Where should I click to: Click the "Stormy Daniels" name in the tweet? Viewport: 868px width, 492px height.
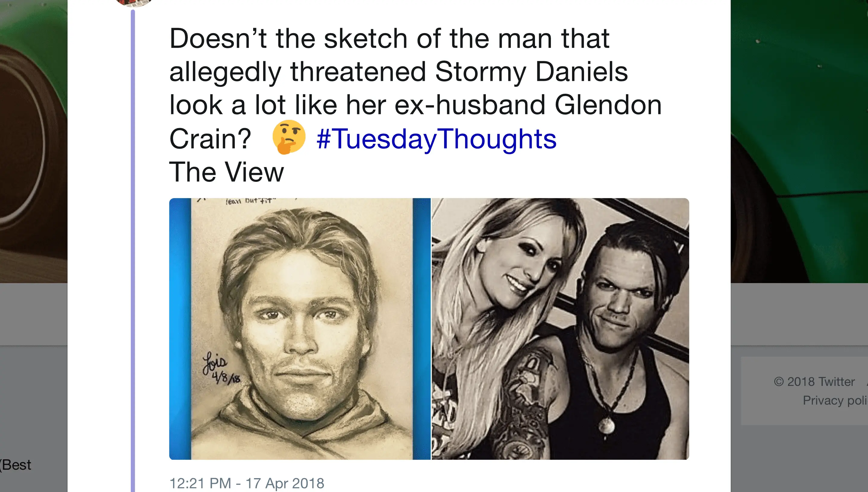pyautogui.click(x=531, y=72)
